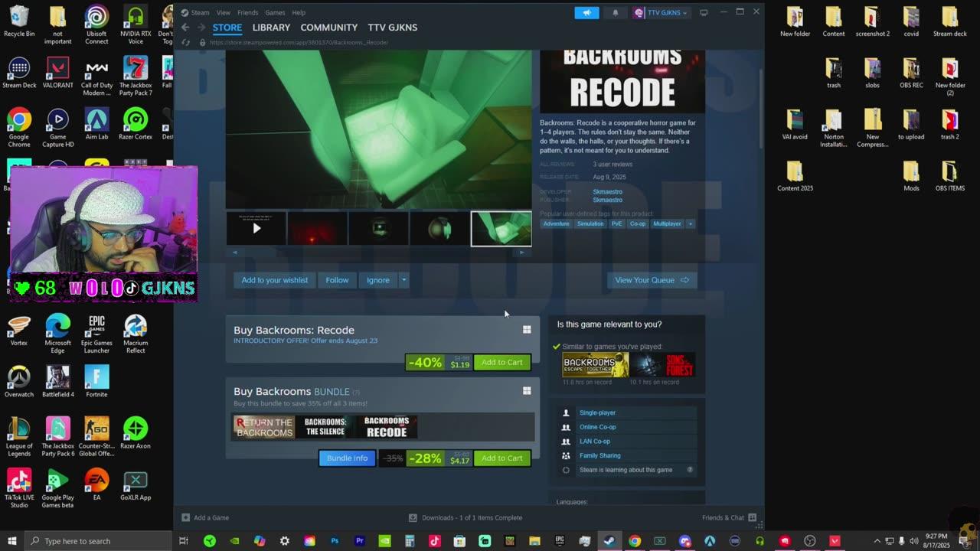Open Bundle Info
The width and height of the screenshot is (980, 551).
(x=347, y=458)
